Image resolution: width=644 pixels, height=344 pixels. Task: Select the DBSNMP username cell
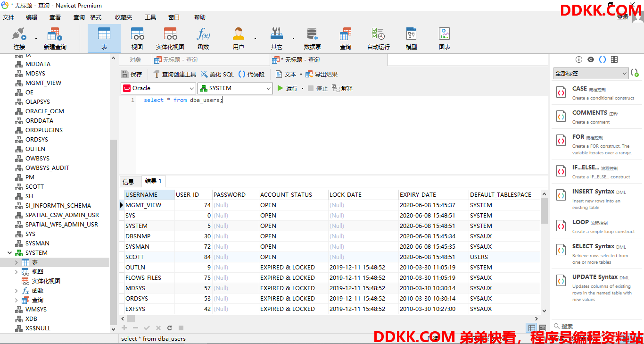(x=149, y=236)
